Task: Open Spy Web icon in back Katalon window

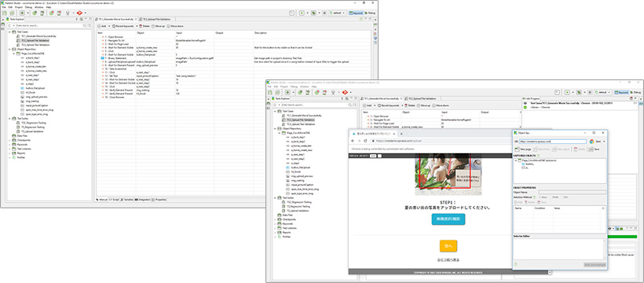Action: point(35,13)
